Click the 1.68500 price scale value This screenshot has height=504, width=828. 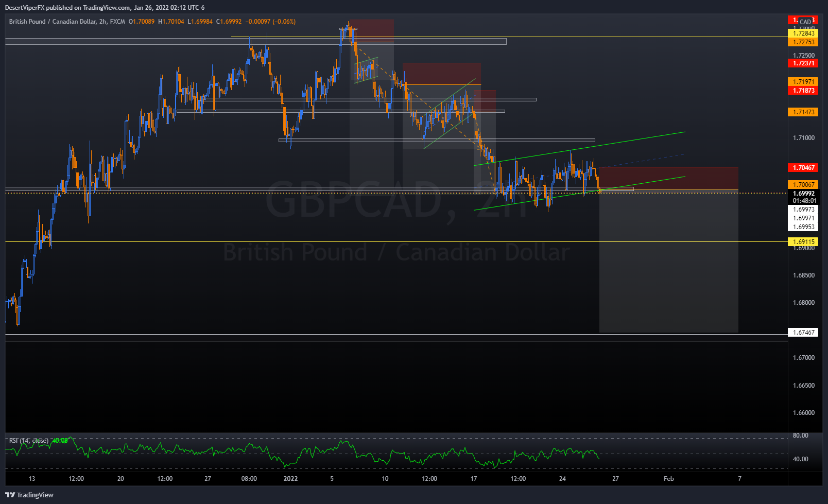click(x=804, y=275)
